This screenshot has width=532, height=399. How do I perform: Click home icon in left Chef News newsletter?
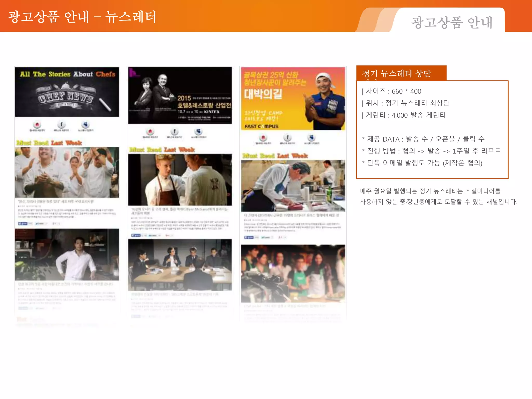click(37, 124)
